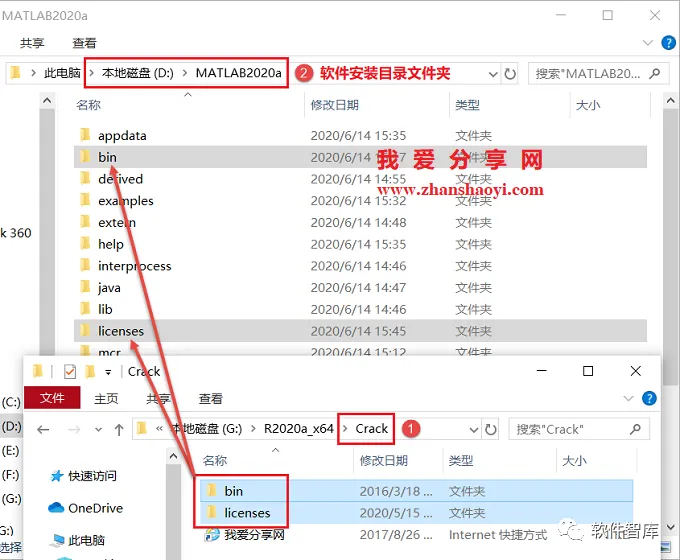
Task: Navigate to 此电脑 breadcrumb in MATLAB2020a window
Action: (x=62, y=73)
